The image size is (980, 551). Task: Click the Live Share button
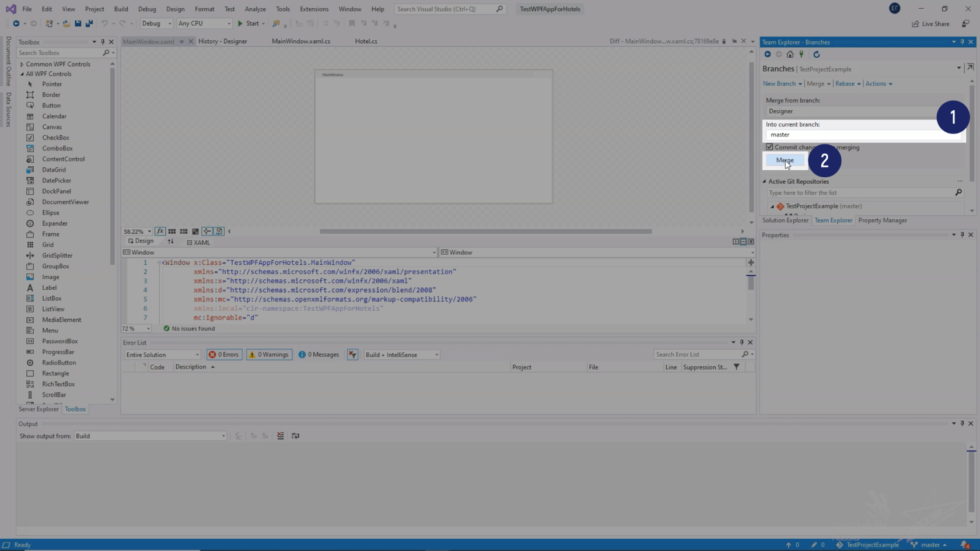coord(930,24)
